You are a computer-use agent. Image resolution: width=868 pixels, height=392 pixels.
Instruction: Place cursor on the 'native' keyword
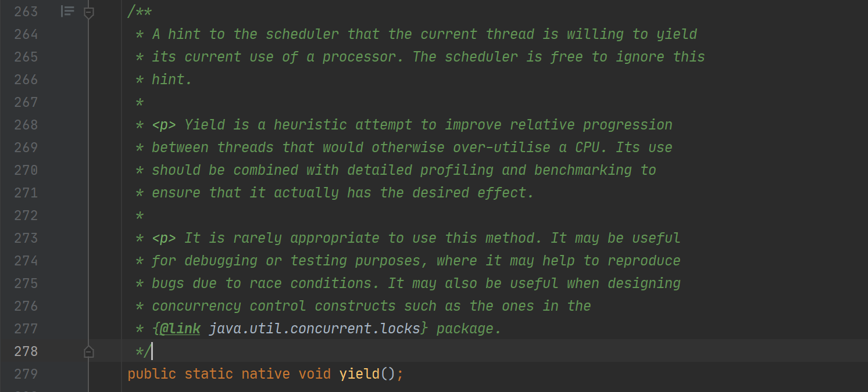[266, 373]
